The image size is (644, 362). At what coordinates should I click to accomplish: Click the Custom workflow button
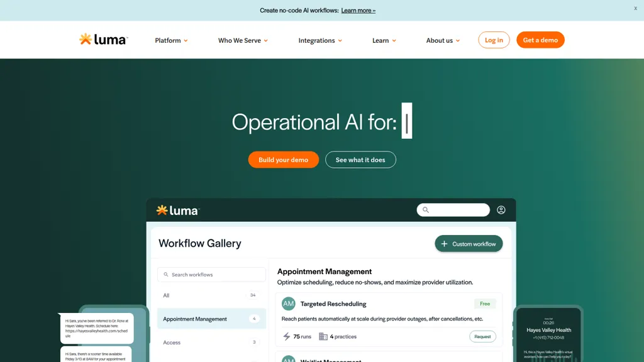(469, 244)
